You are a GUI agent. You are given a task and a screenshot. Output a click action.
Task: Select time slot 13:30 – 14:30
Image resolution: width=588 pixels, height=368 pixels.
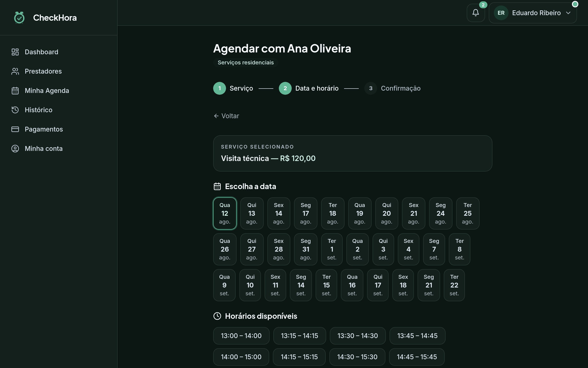[358, 336]
